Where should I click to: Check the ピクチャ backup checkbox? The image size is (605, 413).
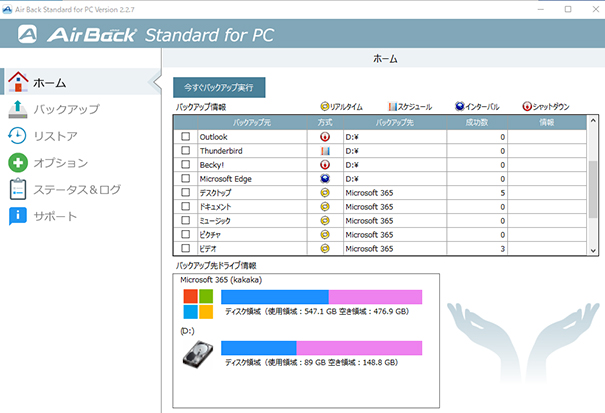[x=186, y=234]
